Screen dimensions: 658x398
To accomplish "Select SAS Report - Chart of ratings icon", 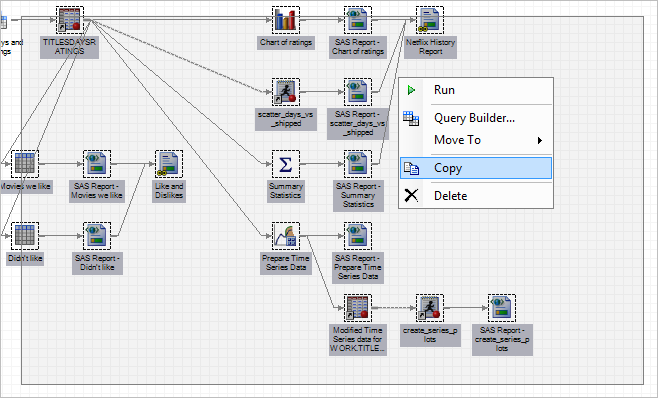I will (358, 20).
